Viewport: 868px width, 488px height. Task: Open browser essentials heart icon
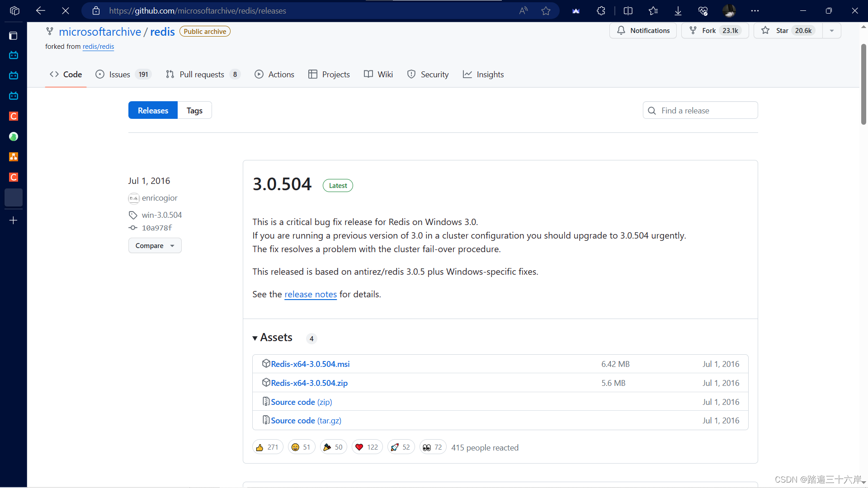point(703,10)
